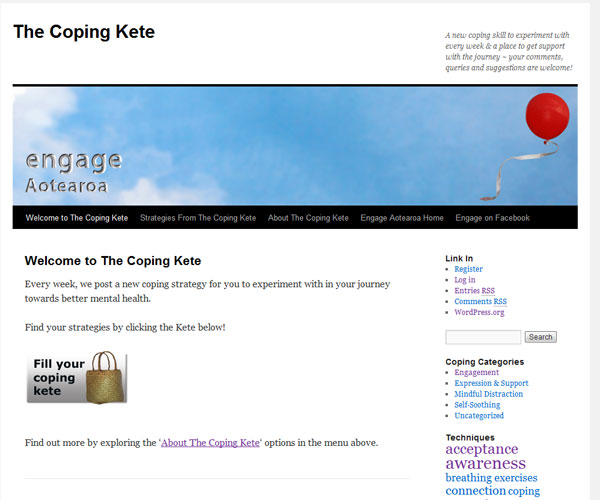Open the Engagement category
Screen dimensions: 600x500
pyautogui.click(x=476, y=372)
